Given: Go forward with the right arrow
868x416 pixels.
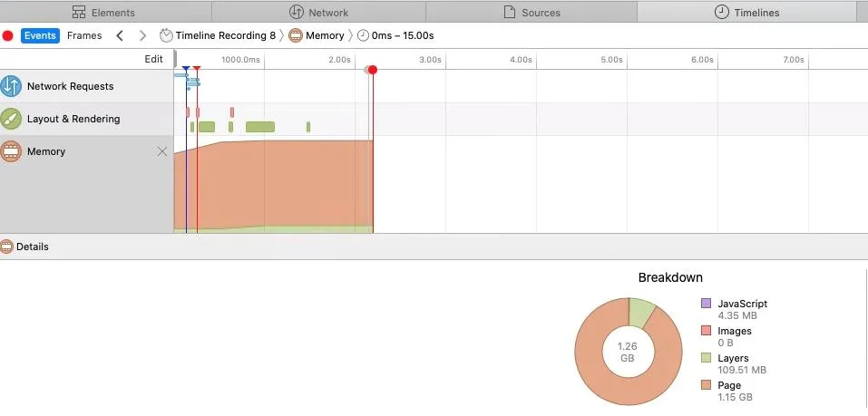Looking at the screenshot, I should tap(141, 36).
